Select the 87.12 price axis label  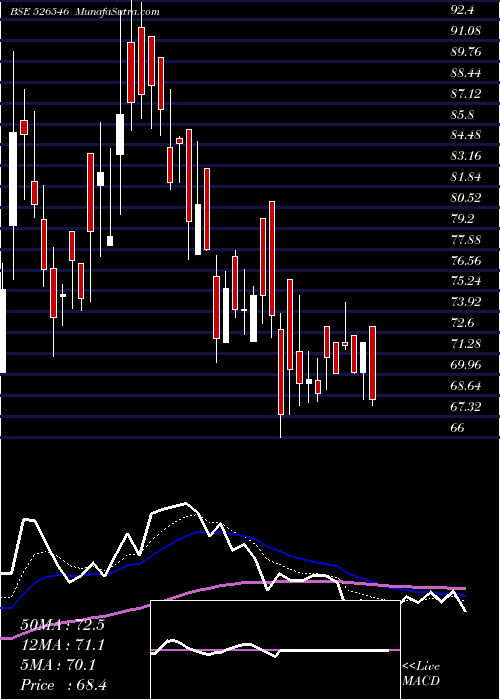coord(466,94)
